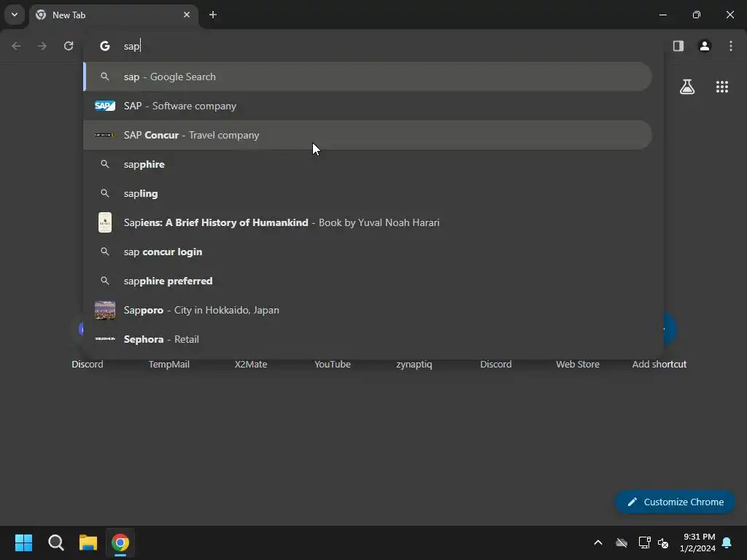Click the Chrome taskbar icon
Image resolution: width=747 pixels, height=560 pixels.
point(120,542)
